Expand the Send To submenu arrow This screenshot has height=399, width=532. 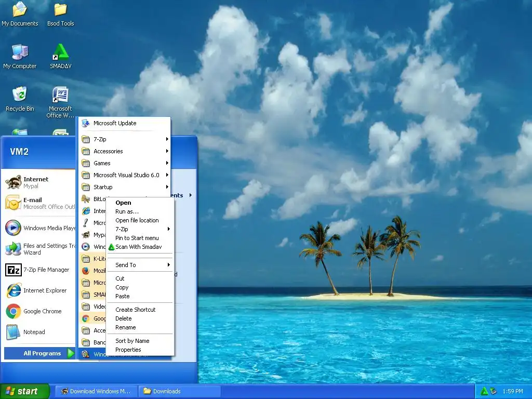(x=169, y=265)
